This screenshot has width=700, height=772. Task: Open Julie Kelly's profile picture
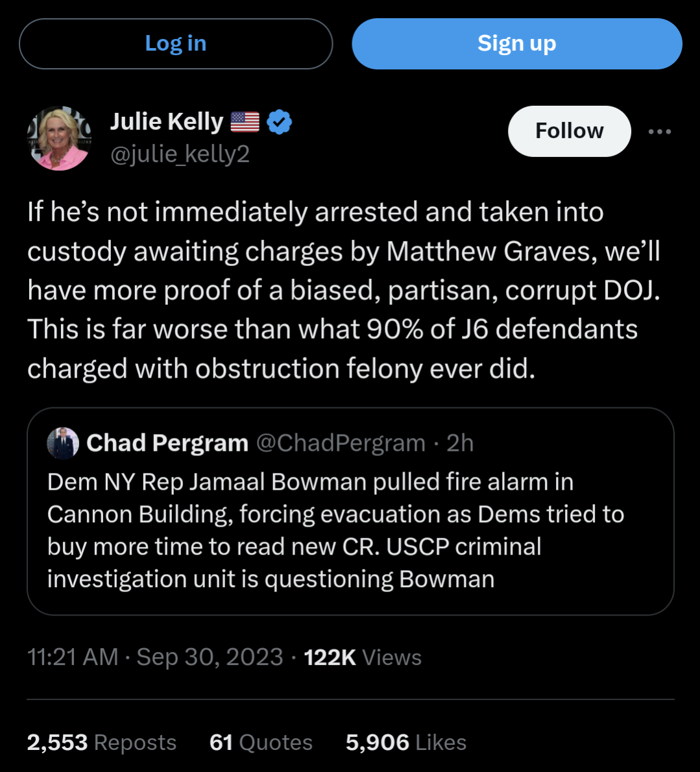coord(59,138)
